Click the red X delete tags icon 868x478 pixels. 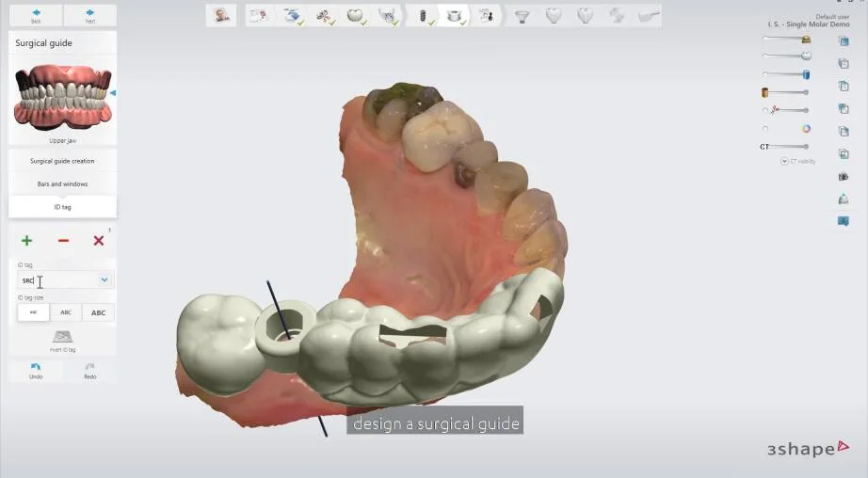pos(98,241)
